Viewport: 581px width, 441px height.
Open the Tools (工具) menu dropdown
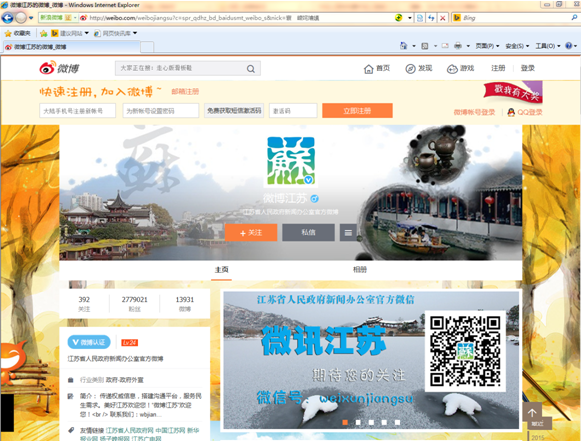click(x=548, y=46)
